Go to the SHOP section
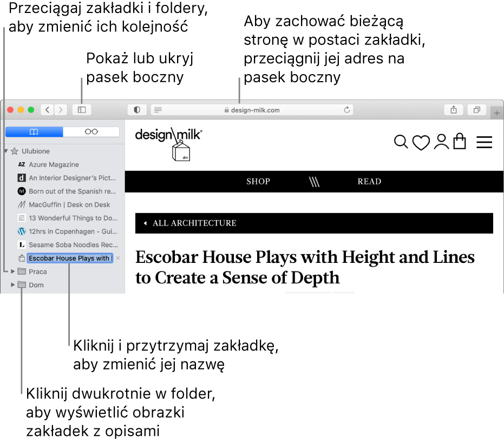This screenshot has width=504, height=443. [x=258, y=182]
